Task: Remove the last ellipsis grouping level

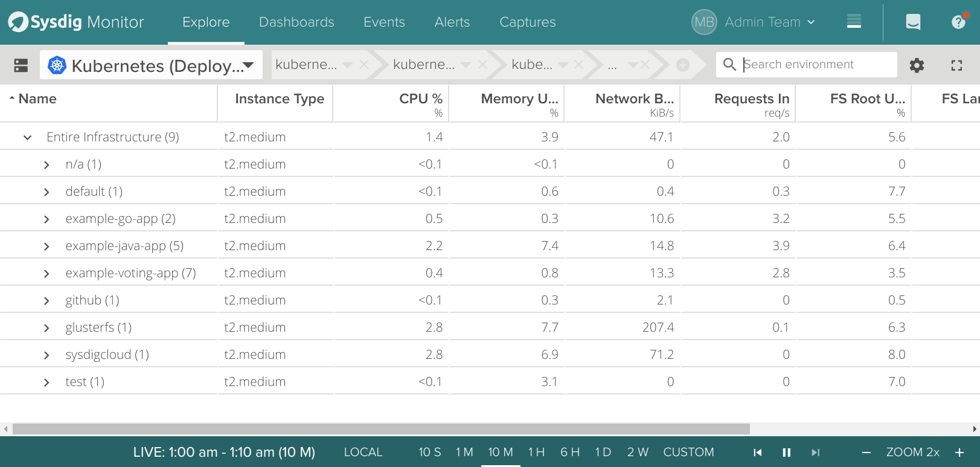Action: coord(645,65)
